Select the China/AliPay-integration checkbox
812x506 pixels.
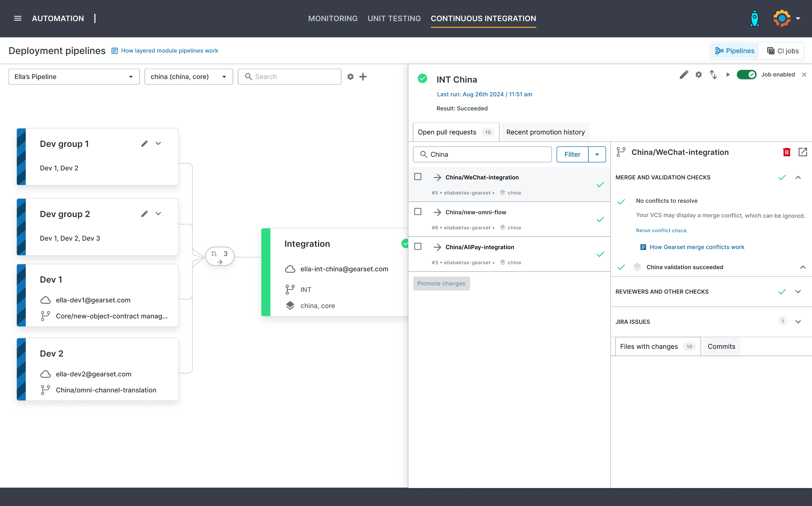tap(418, 247)
